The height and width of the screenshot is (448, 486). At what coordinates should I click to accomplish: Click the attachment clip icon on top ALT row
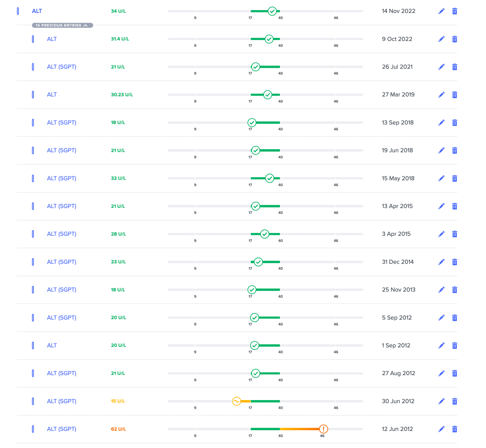[x=18, y=11]
